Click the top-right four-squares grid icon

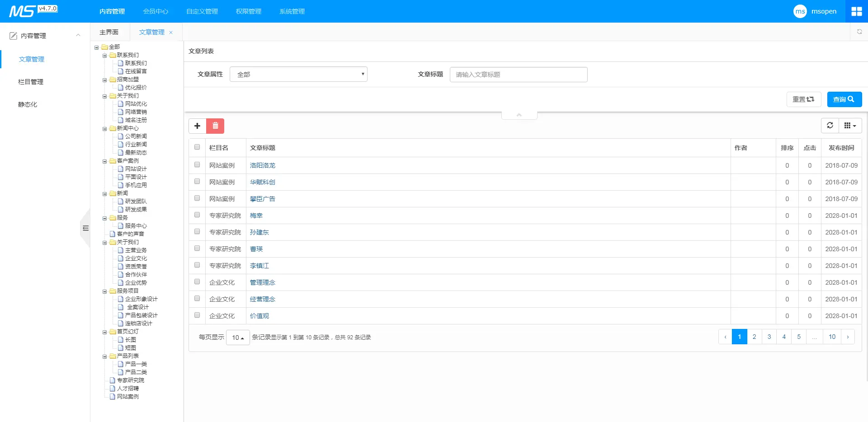pos(857,11)
